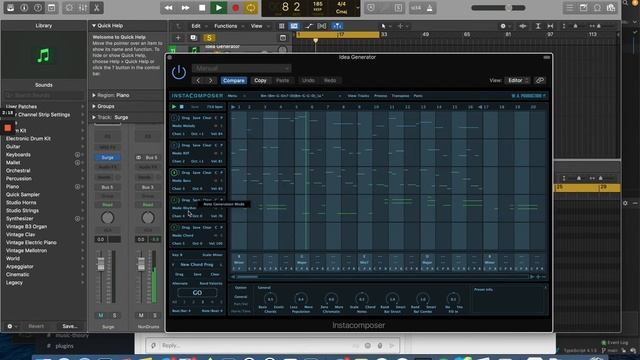The height and width of the screenshot is (360, 640).
Task: Click the Duplicate Track button
Action: (x=193, y=38)
